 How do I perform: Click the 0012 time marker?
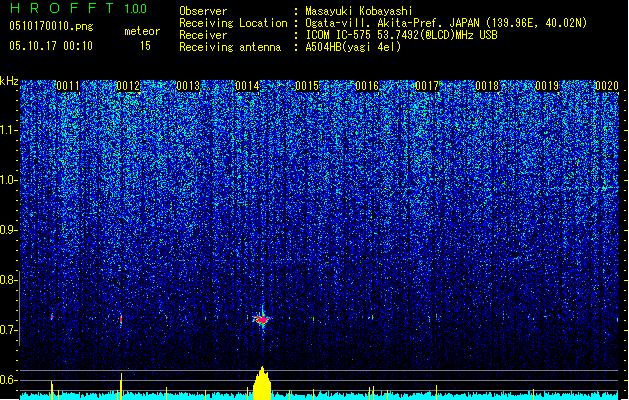pos(128,86)
